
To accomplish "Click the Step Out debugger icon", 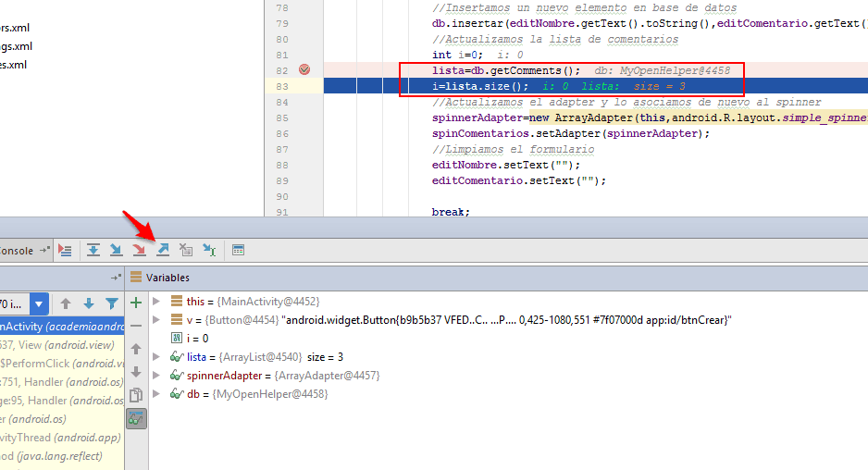I will pos(163,250).
